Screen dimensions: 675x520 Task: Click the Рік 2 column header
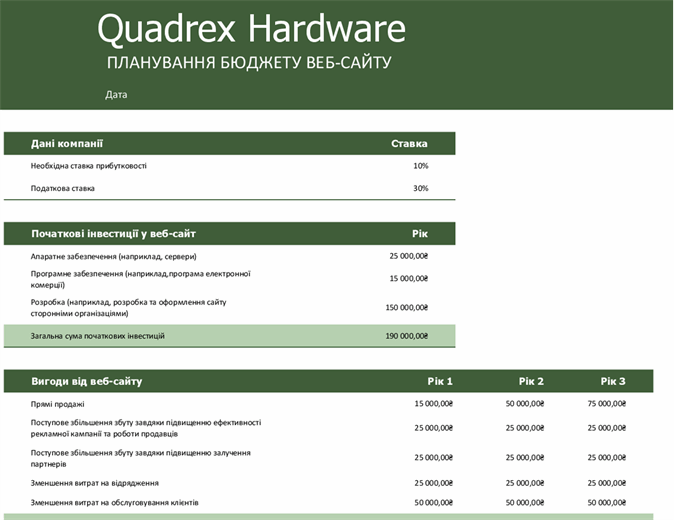pos(531,381)
